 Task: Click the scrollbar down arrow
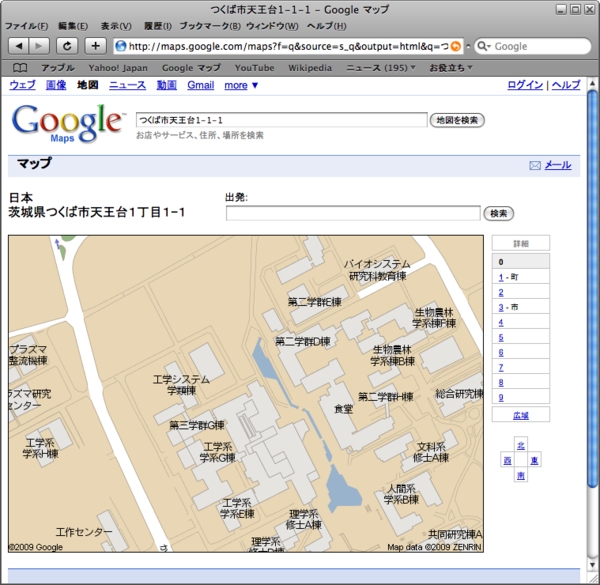[593, 565]
